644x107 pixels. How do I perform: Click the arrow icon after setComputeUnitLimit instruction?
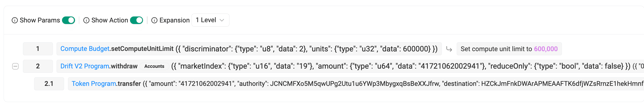pyautogui.click(x=449, y=49)
